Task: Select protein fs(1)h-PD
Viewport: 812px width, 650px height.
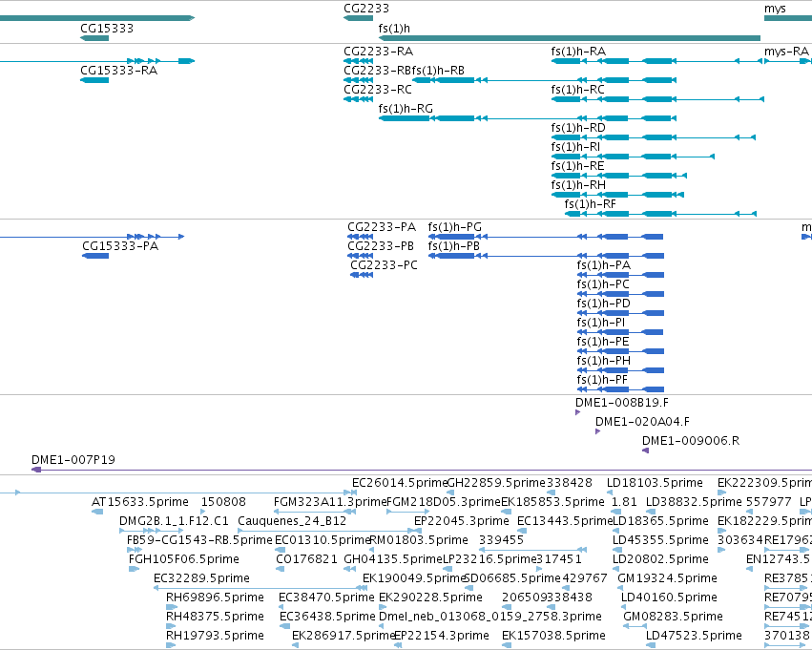Action: [x=603, y=304]
